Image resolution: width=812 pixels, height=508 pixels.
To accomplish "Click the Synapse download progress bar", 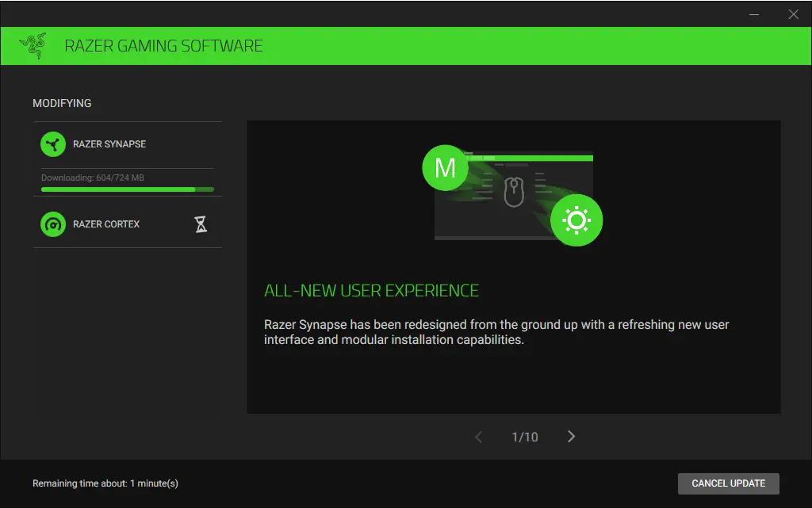I will point(127,189).
